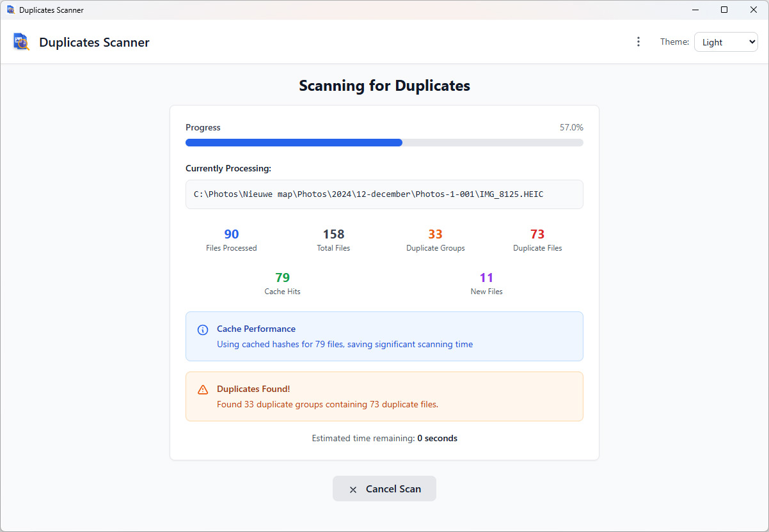Click the blue scan progress bar
This screenshot has height=532, width=769.
coord(384,143)
